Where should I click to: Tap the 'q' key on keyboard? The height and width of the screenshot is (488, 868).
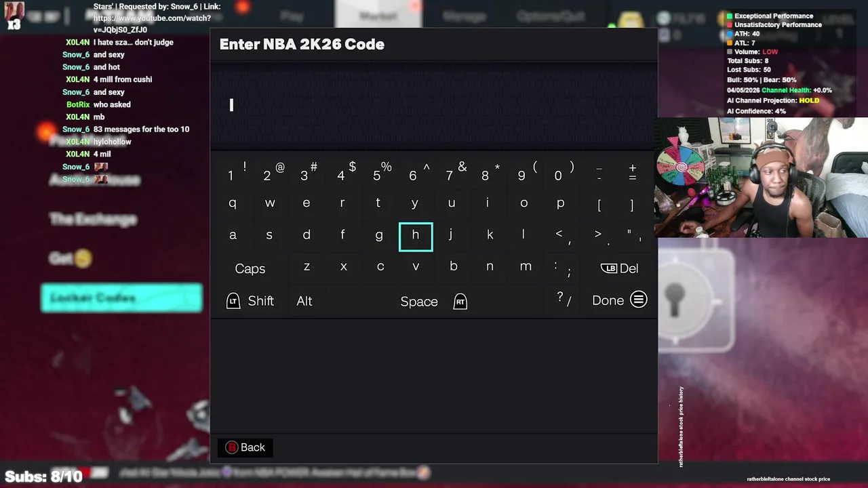[233, 203]
